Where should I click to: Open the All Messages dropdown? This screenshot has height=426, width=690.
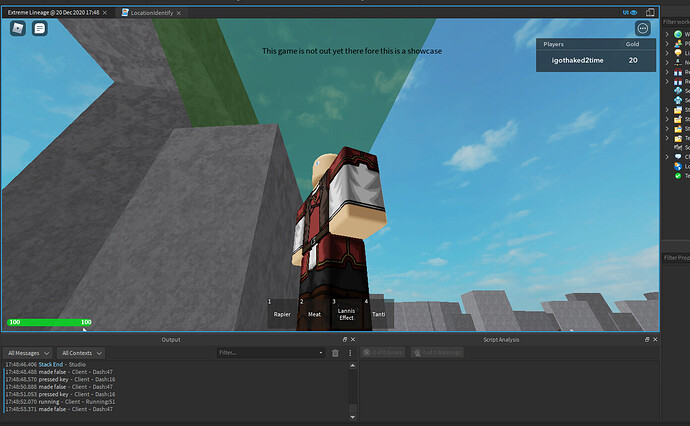(x=28, y=353)
